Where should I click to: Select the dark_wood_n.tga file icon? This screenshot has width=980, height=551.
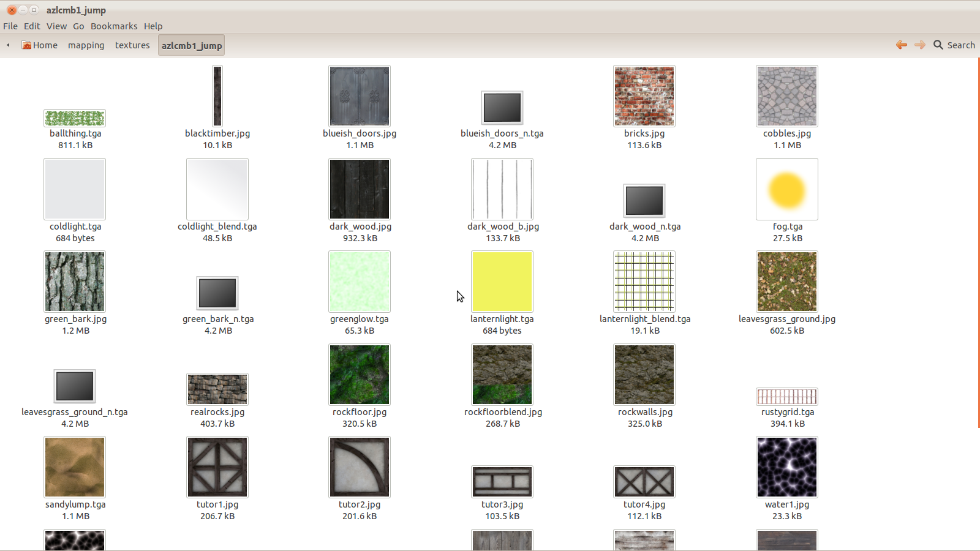coord(644,201)
